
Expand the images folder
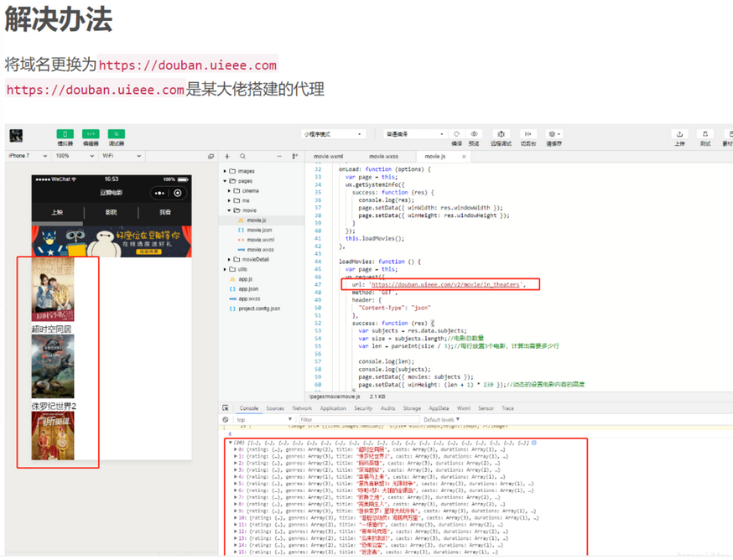coord(225,171)
